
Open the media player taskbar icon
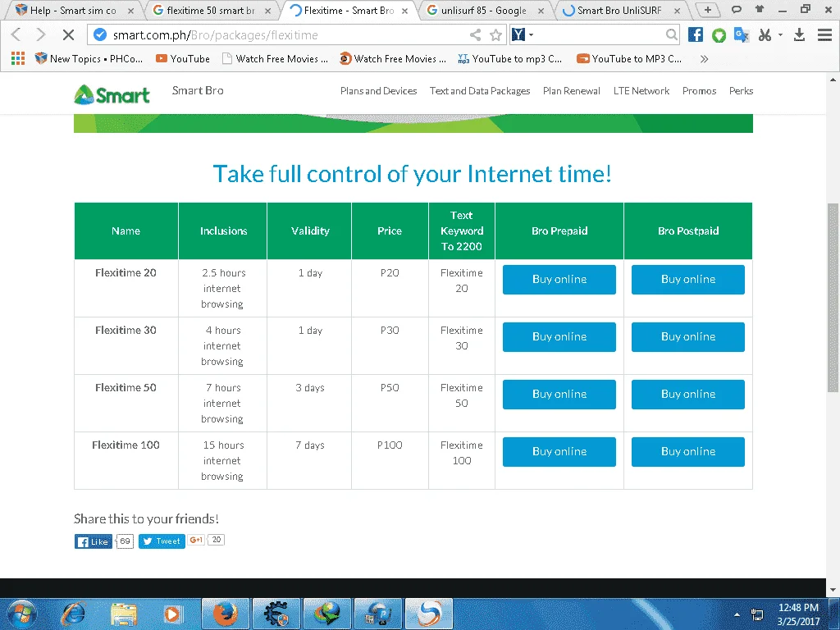[172, 614]
